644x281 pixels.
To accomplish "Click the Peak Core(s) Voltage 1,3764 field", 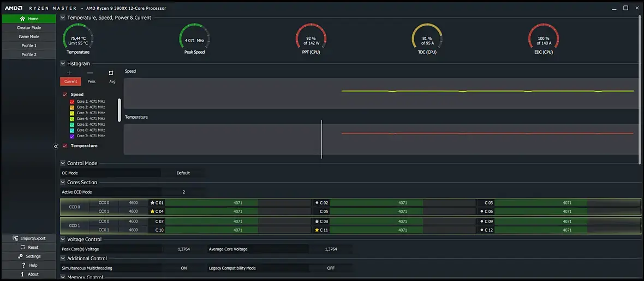I will 183,249.
